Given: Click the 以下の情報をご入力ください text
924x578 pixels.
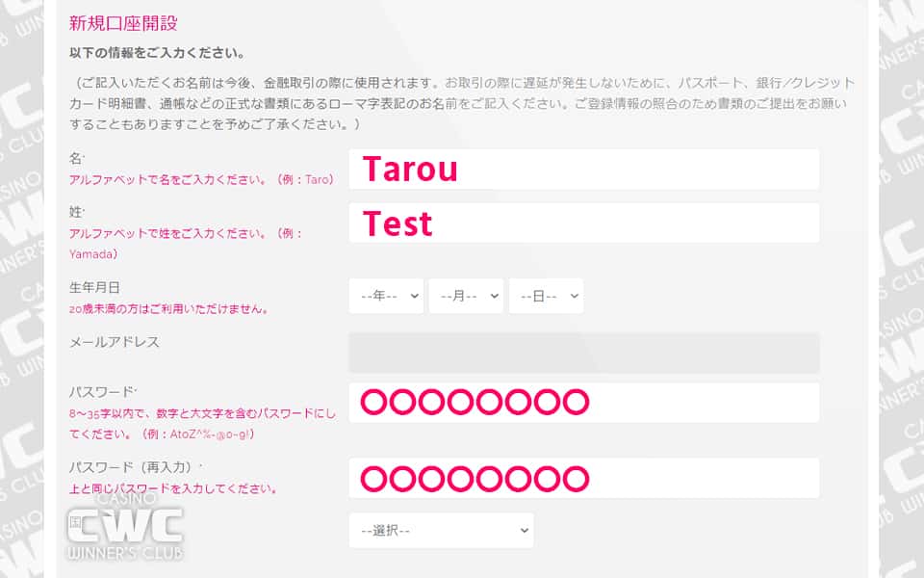Looking at the screenshot, I should tap(157, 53).
